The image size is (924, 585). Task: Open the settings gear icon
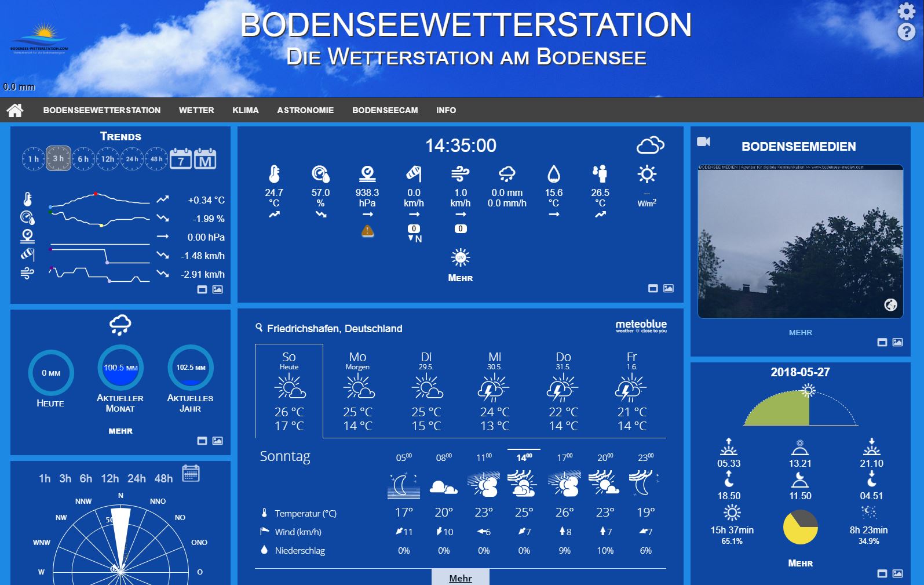click(x=906, y=12)
